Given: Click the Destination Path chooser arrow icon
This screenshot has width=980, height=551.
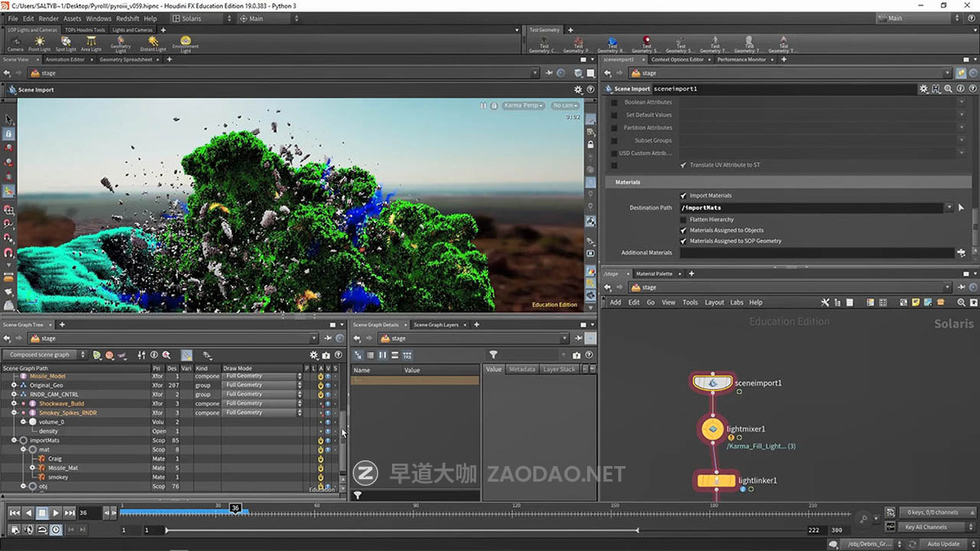Looking at the screenshot, I should pyautogui.click(x=961, y=208).
